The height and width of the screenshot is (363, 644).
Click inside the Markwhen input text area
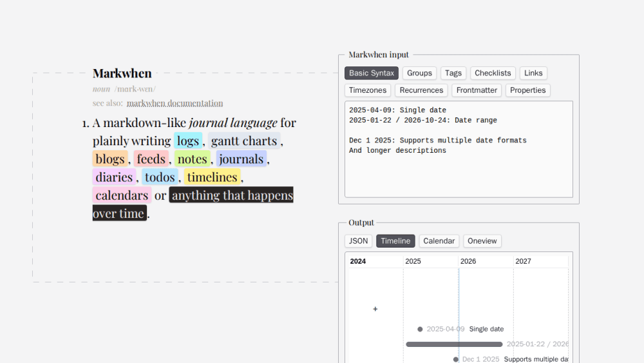click(459, 149)
